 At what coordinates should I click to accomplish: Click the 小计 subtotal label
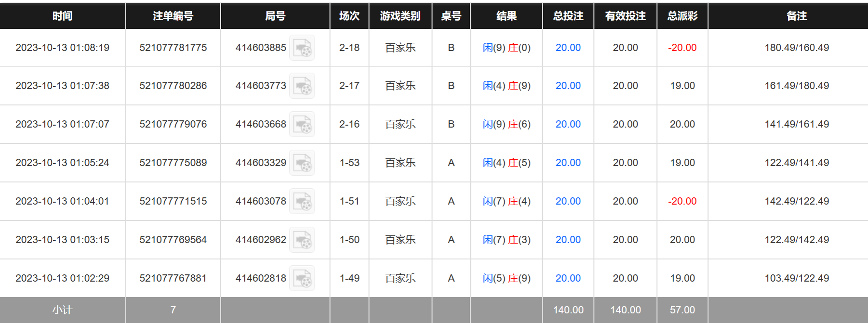(x=63, y=310)
